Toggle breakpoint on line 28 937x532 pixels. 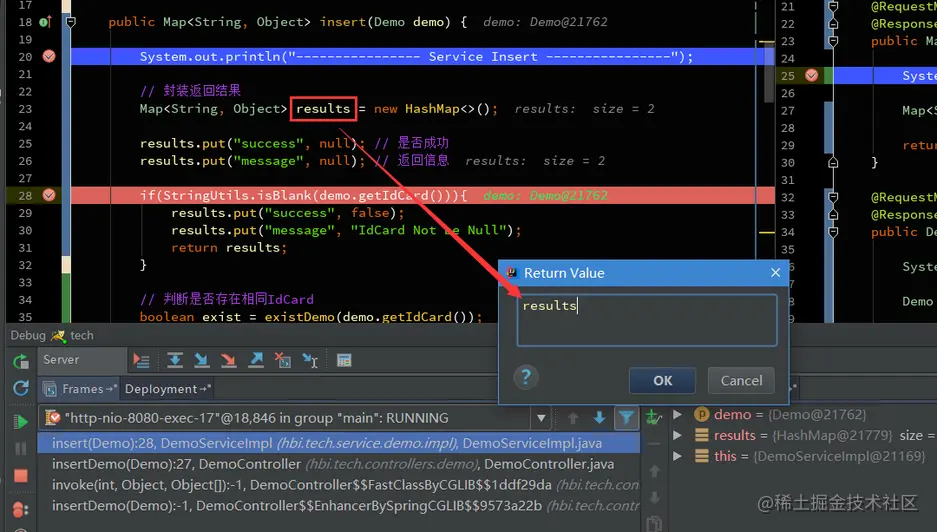coord(49,195)
